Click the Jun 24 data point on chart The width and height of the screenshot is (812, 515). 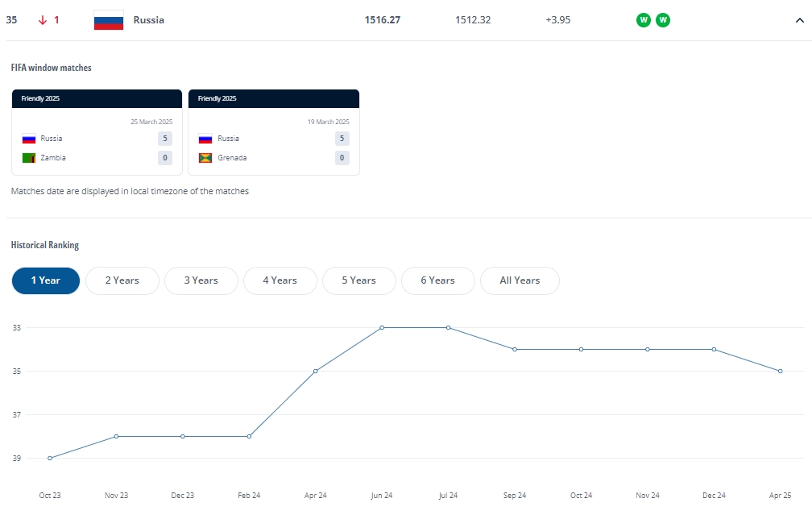[x=382, y=327]
